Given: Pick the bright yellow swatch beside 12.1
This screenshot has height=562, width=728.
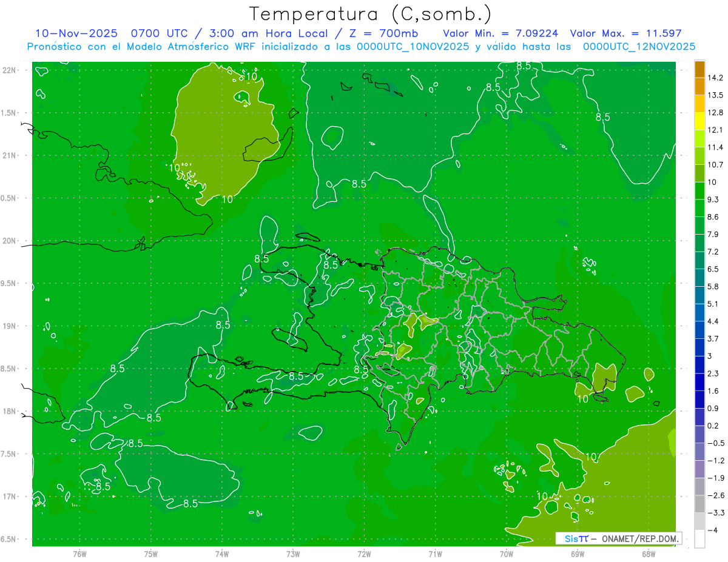Looking at the screenshot, I should click(x=699, y=121).
